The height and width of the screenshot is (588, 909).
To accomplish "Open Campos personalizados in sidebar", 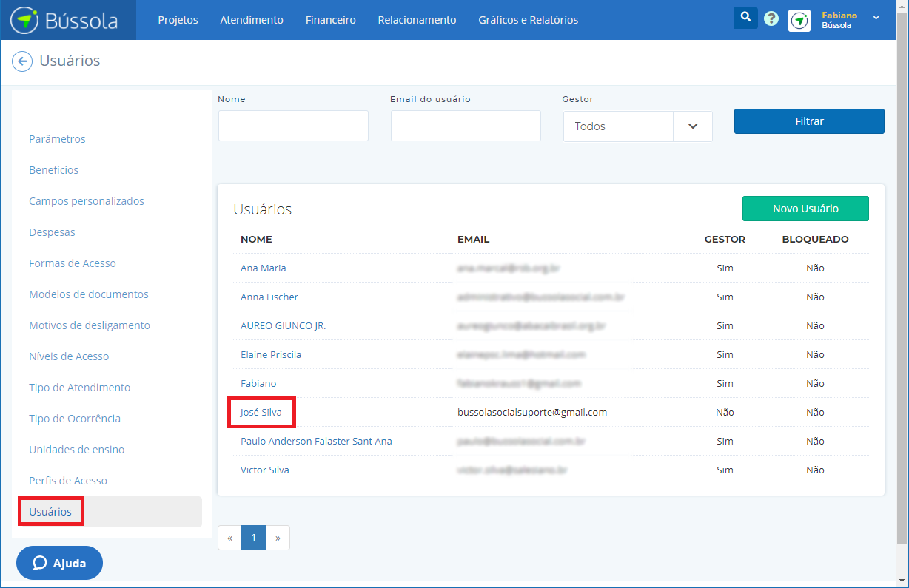I will (87, 201).
